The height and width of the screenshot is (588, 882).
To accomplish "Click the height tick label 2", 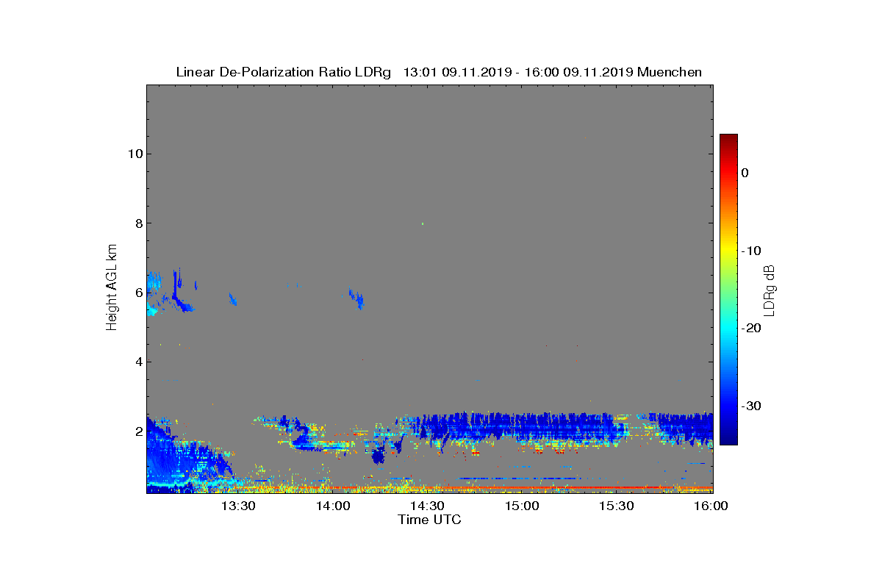I will coord(137,431).
